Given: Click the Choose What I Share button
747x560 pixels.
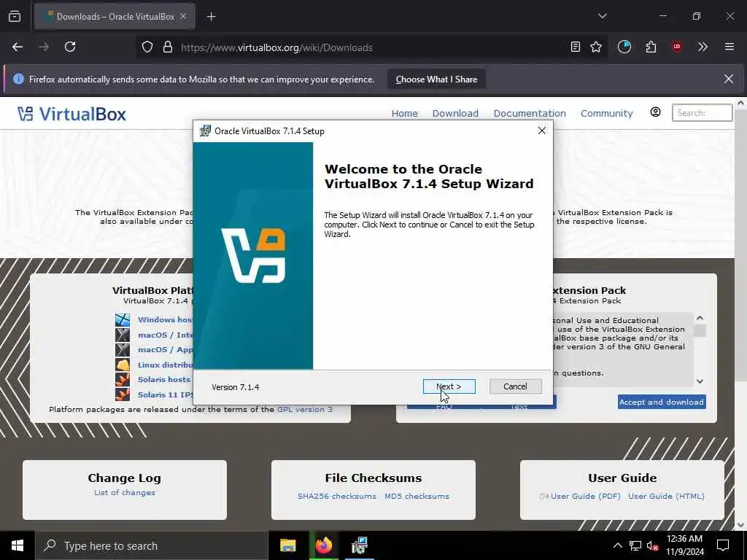Looking at the screenshot, I should [x=436, y=79].
